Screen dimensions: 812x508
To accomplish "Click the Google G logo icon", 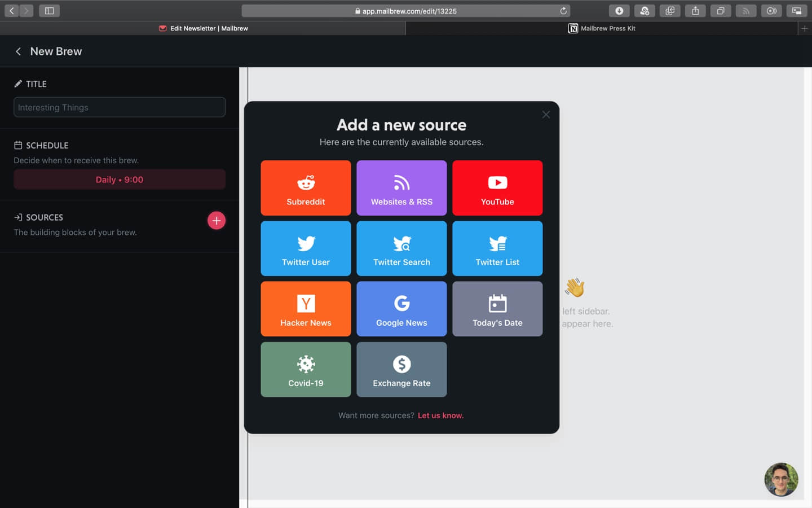I will [x=401, y=304].
